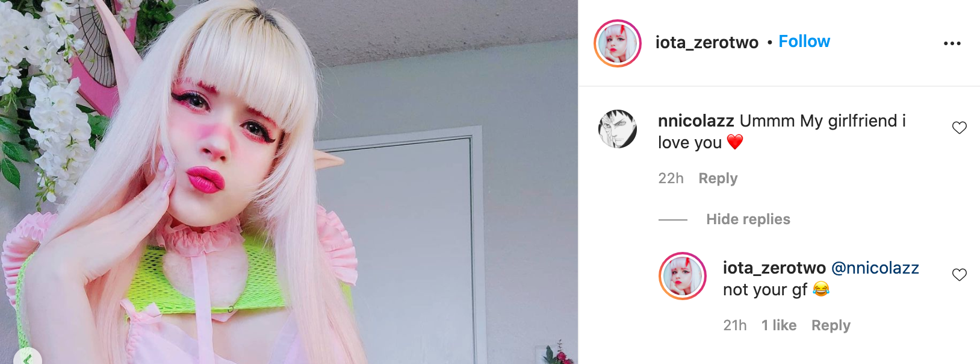Screen dimensions: 980x364
Task: Like iota_zerotwo's reply with the heart
Action: click(959, 275)
